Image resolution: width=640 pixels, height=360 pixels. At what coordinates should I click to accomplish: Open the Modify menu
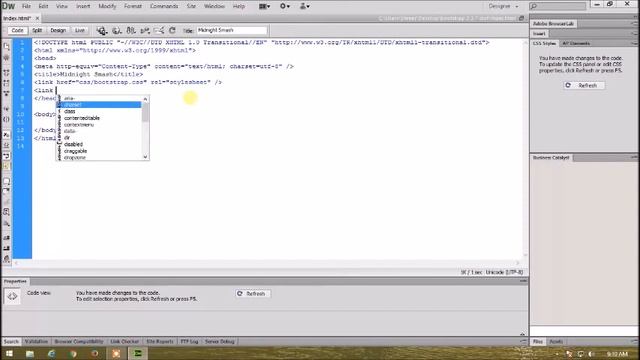pyautogui.click(x=107, y=6)
